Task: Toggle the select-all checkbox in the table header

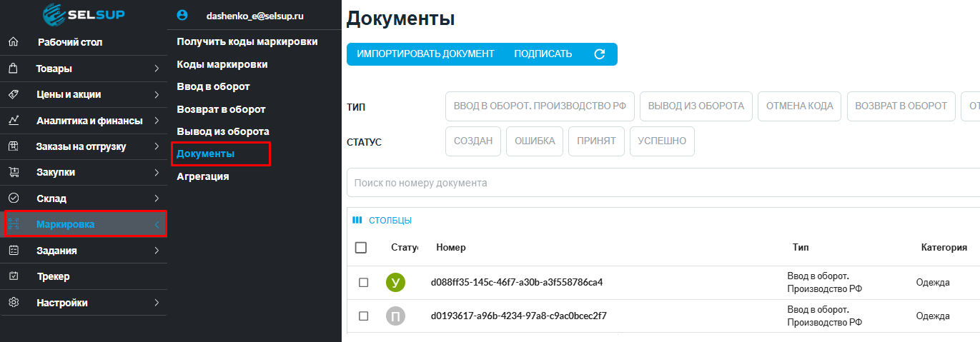Action: pos(361,248)
